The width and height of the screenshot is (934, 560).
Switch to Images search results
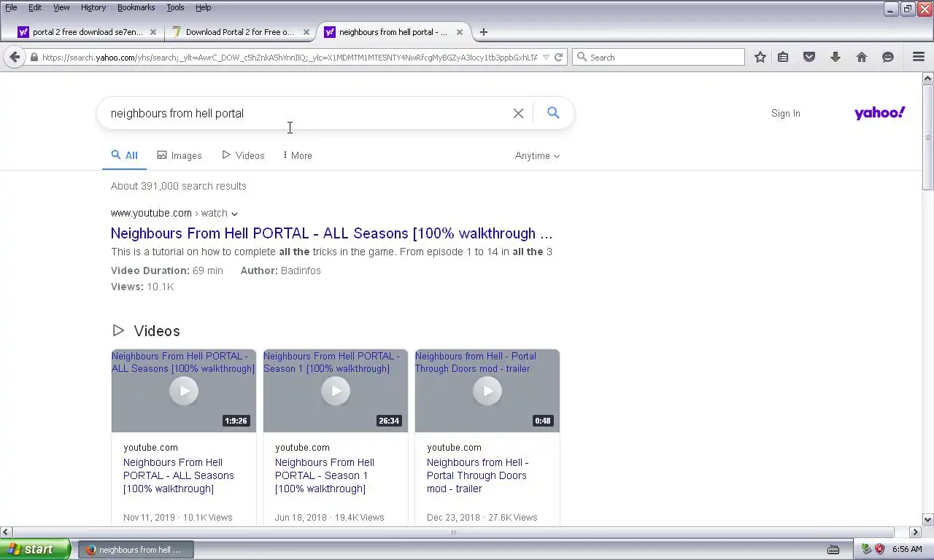tap(180, 155)
